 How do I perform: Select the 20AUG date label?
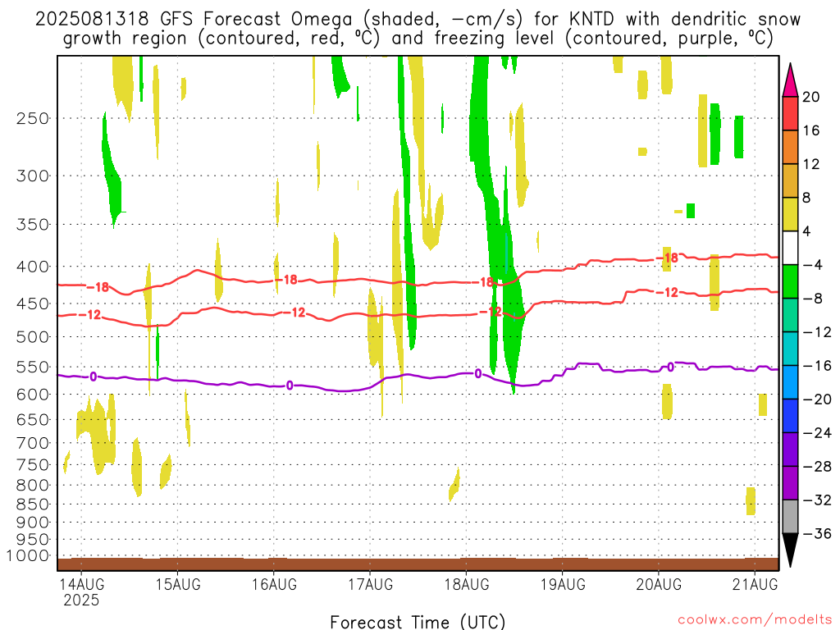click(659, 584)
